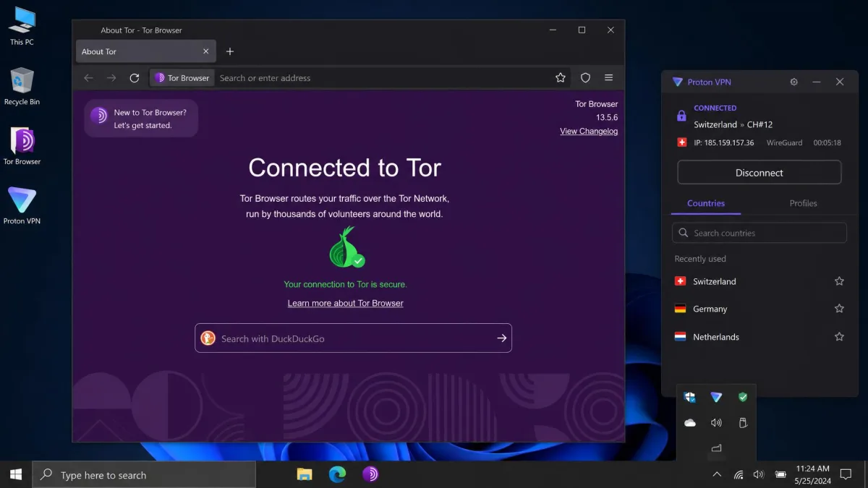Go forward using the browser forward arrow

111,78
